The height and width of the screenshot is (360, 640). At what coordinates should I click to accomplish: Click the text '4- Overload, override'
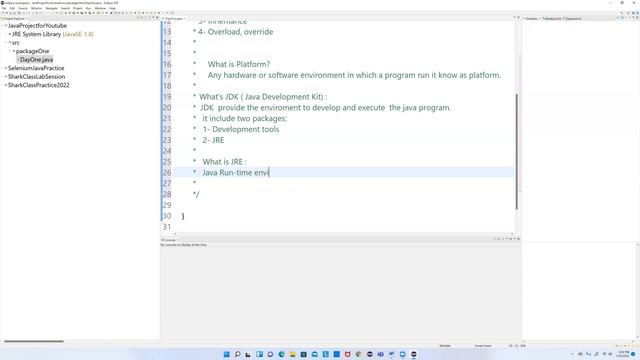236,32
